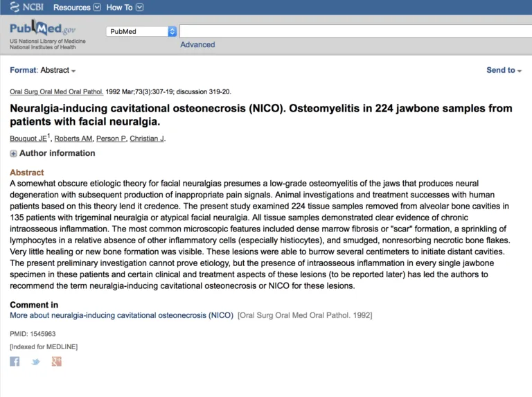The width and height of the screenshot is (532, 397).
Task: Open the PubMed database selector combo box
Action: [141, 32]
